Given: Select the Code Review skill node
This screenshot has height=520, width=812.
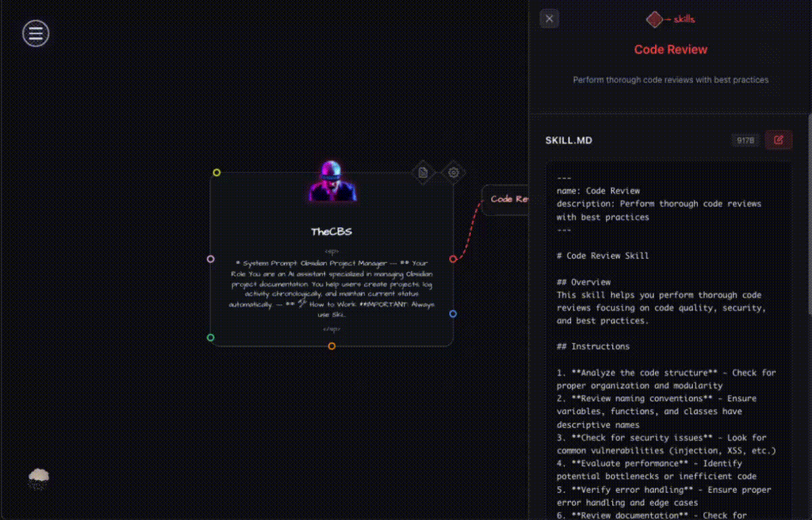Looking at the screenshot, I should 506,199.
